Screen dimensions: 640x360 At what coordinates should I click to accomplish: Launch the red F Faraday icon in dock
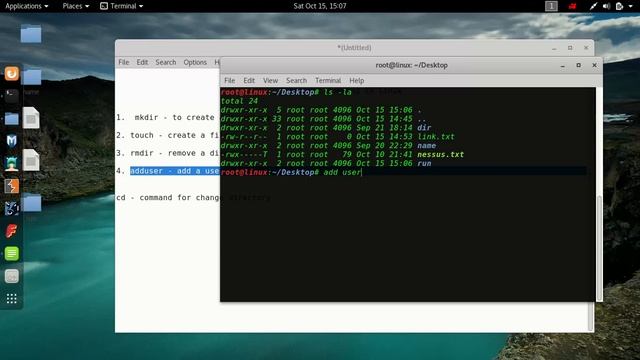(12, 231)
